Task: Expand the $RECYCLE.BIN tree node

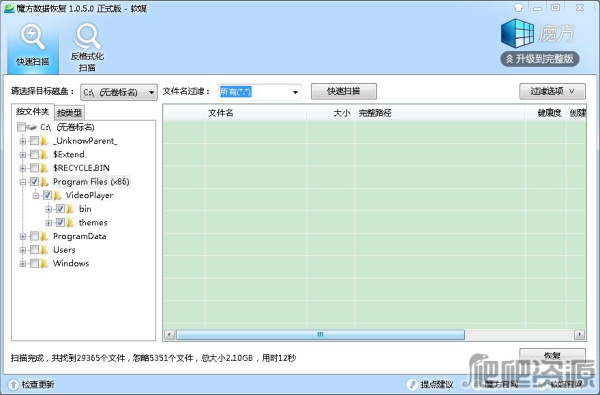Action: coord(23,168)
